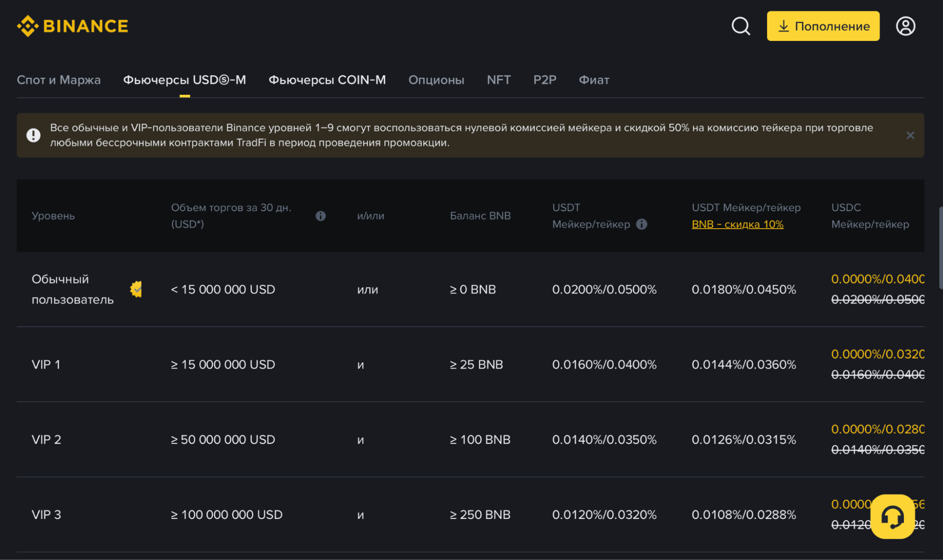Open the BNB – скидка 10% link
The height and width of the screenshot is (560, 943).
737,224
